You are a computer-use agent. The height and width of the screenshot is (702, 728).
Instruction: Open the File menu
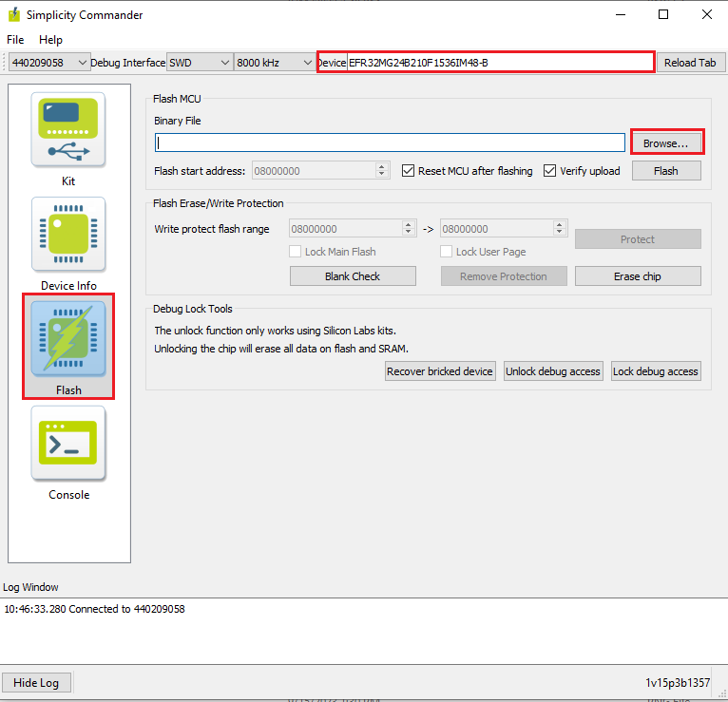tap(15, 40)
